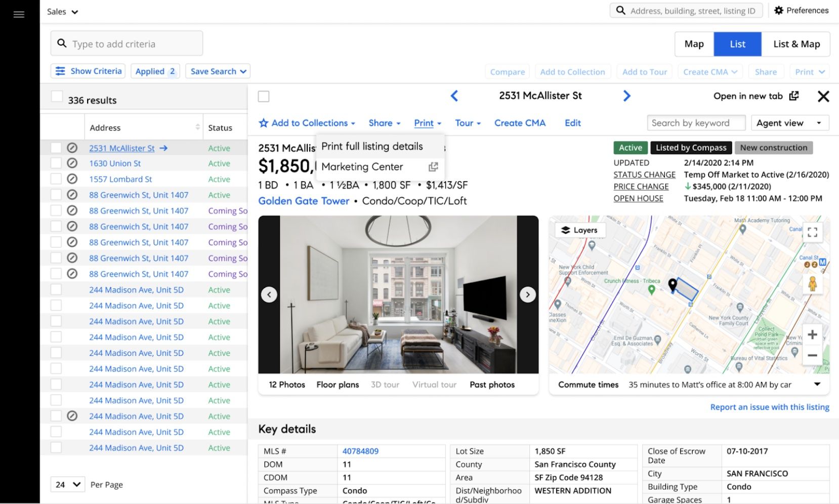The image size is (839, 504).
Task: Click the viewed icon on the 1630 Union St row
Action: pyautogui.click(x=72, y=163)
